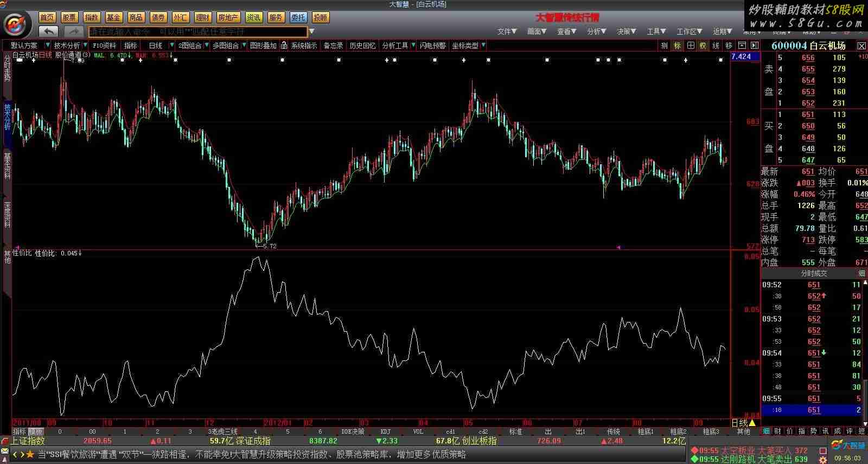
Task: Select the 财 tab under trade list
Action: pos(778,431)
